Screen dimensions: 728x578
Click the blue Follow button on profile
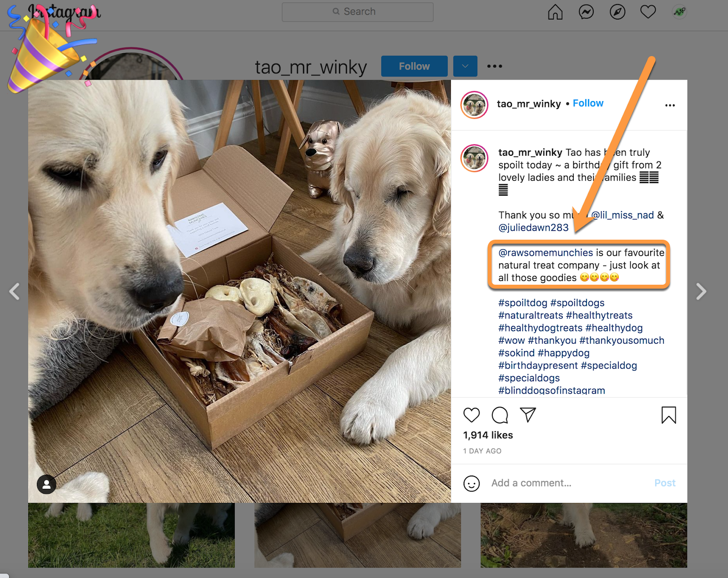click(x=414, y=66)
